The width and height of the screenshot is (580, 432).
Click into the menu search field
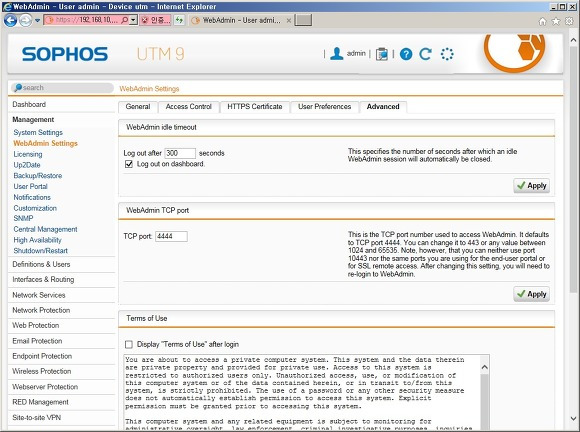coord(62,88)
